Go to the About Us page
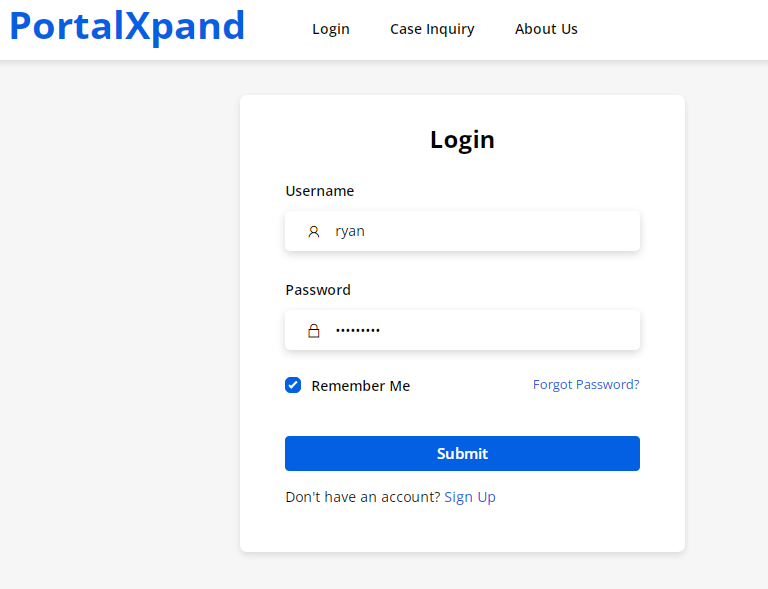 pyautogui.click(x=546, y=29)
